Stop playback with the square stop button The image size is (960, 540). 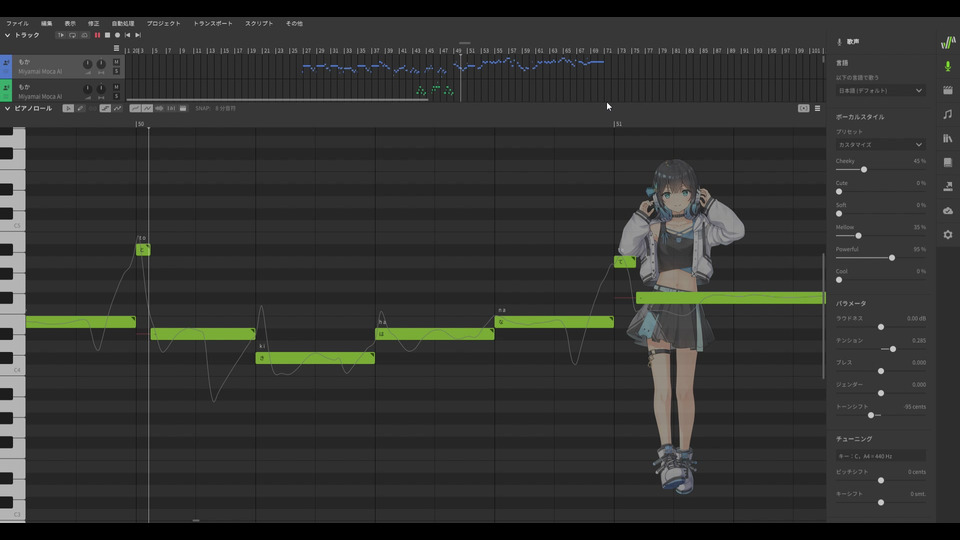tap(107, 36)
